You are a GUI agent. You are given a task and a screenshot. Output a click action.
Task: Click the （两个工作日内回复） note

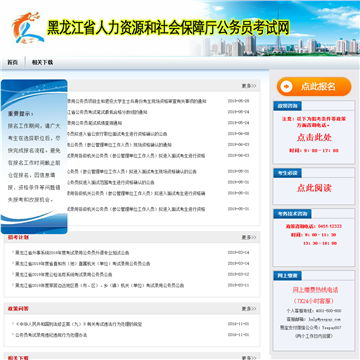click(314, 336)
